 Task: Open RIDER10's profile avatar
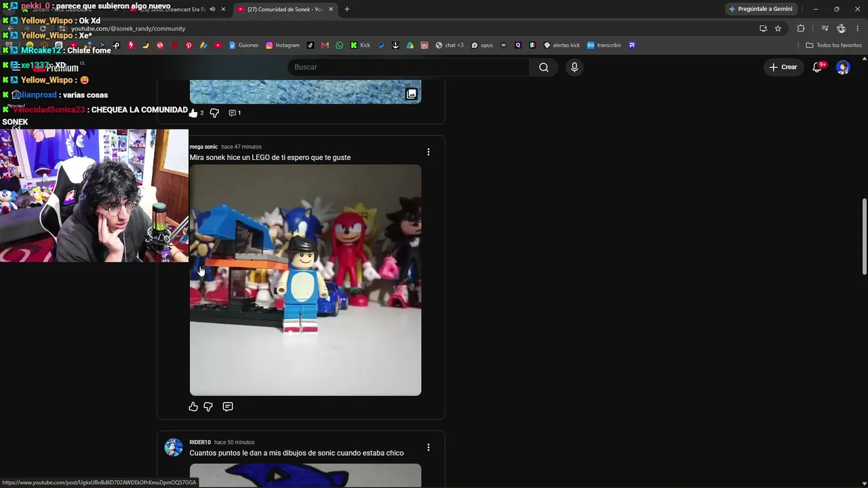[x=174, y=447]
